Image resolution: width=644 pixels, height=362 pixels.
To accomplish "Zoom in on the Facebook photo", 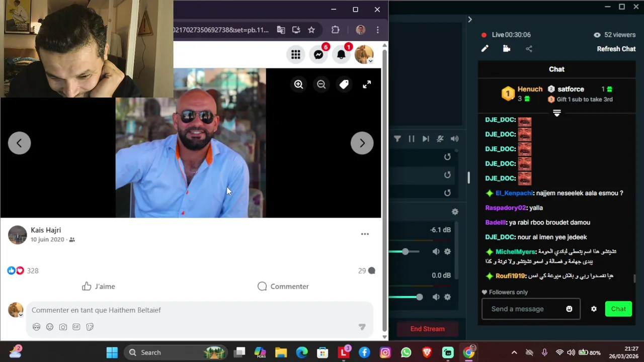I will (298, 84).
